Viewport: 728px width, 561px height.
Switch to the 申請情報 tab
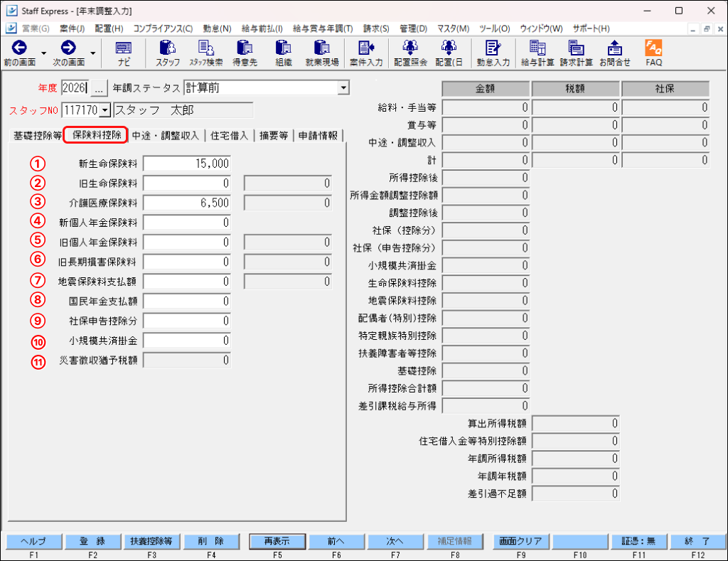[x=318, y=136]
